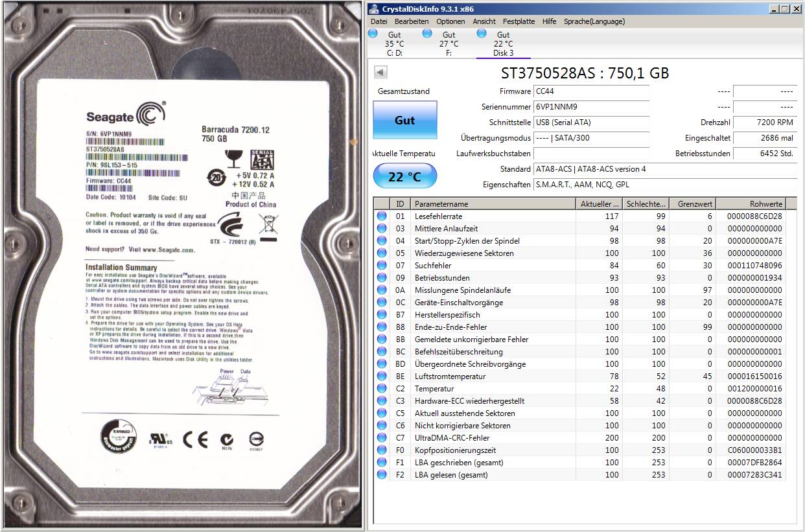
Task: Click status icon for Betriebsstunden row 09
Action: point(382,278)
